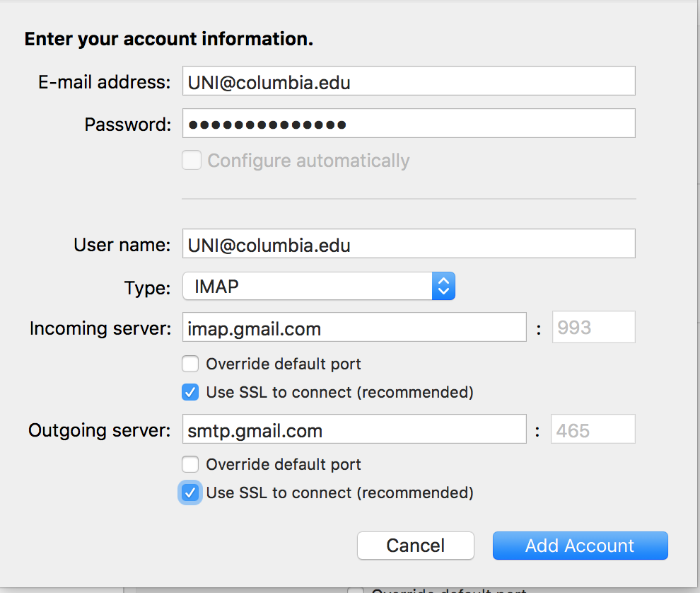Open the account Type dropdown showing IMAP
Viewport: 700px width, 593px height.
[319, 286]
